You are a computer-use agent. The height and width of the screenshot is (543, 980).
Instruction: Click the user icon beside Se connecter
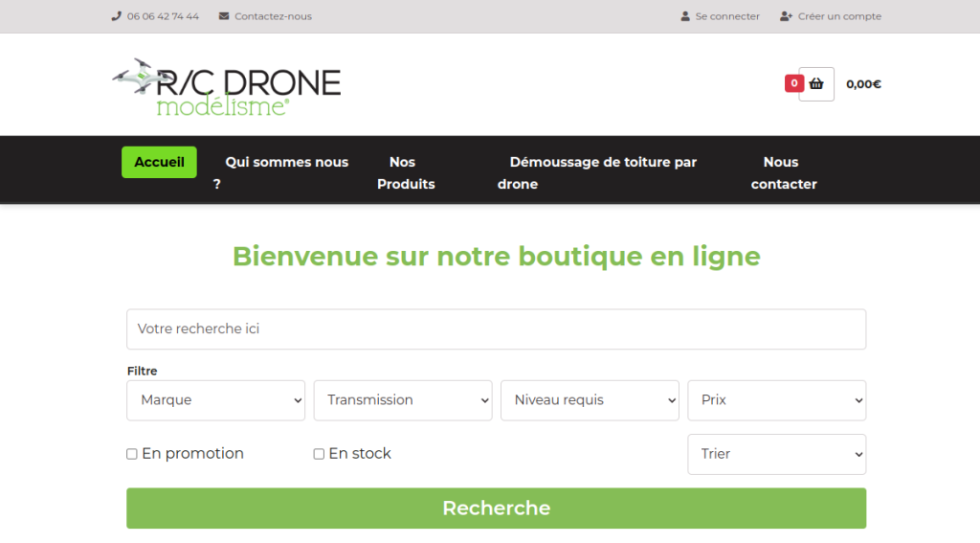coord(685,16)
